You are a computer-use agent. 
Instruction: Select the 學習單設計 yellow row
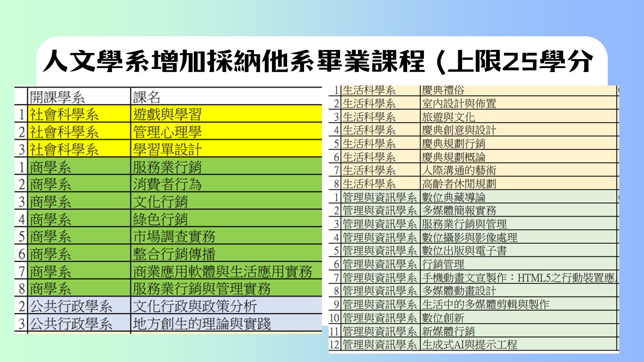[167, 149]
